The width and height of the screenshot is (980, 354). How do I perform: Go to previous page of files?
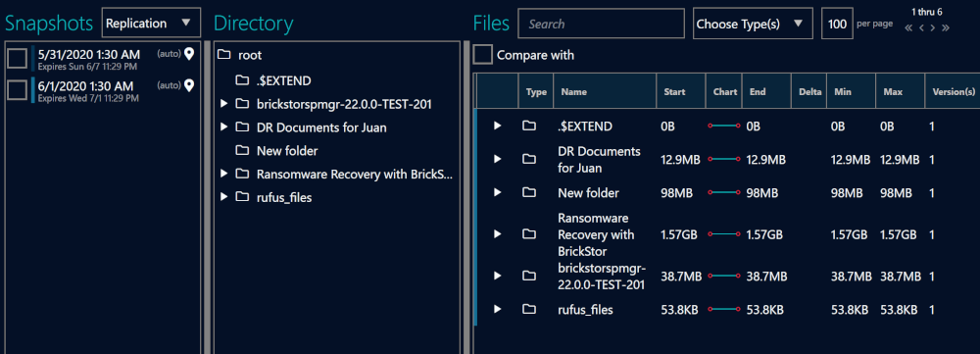(921, 28)
